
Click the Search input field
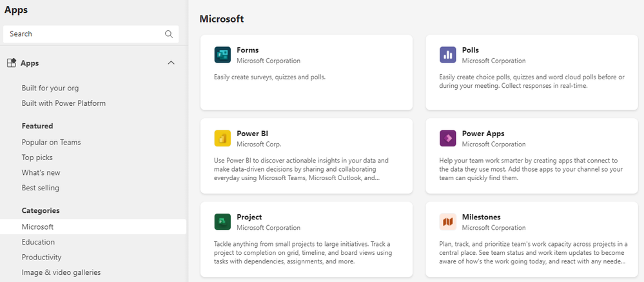(x=84, y=34)
